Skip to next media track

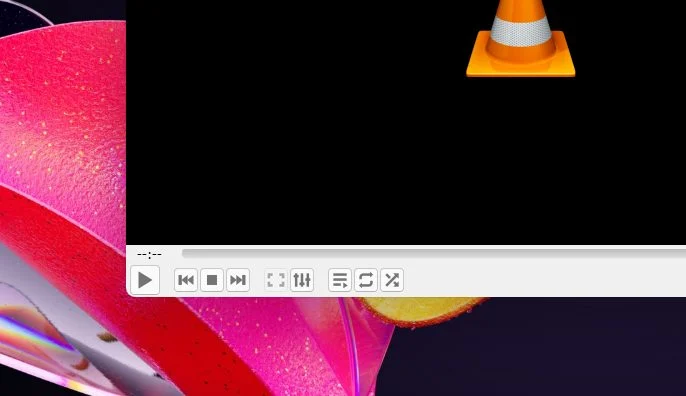coord(238,280)
